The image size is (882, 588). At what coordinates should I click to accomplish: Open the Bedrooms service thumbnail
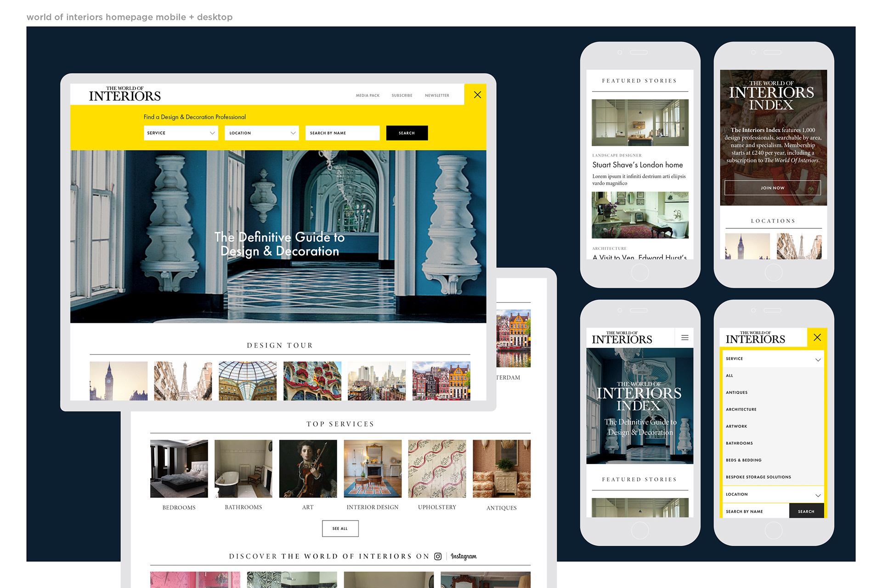point(179,469)
